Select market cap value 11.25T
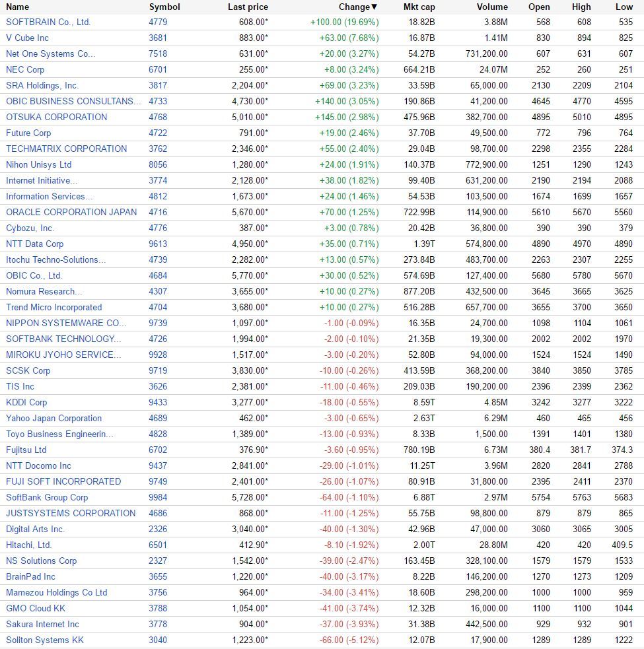The height and width of the screenshot is (649, 644). click(423, 466)
